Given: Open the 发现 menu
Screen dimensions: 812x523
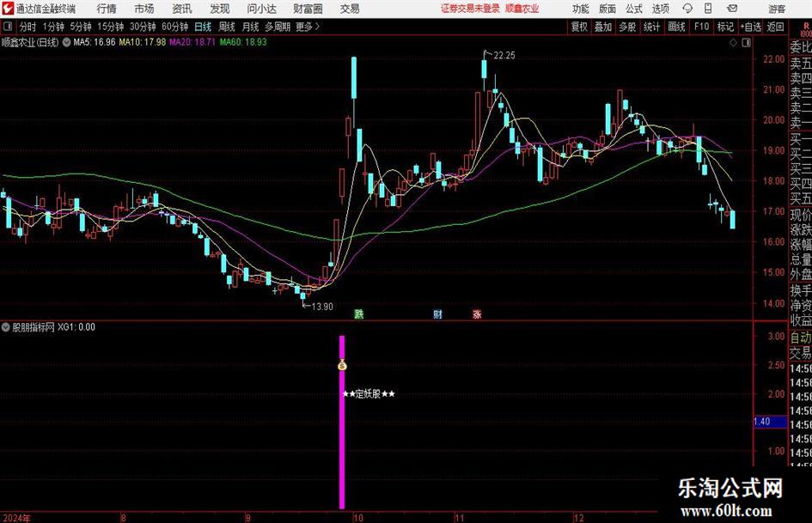Looking at the screenshot, I should [220, 9].
